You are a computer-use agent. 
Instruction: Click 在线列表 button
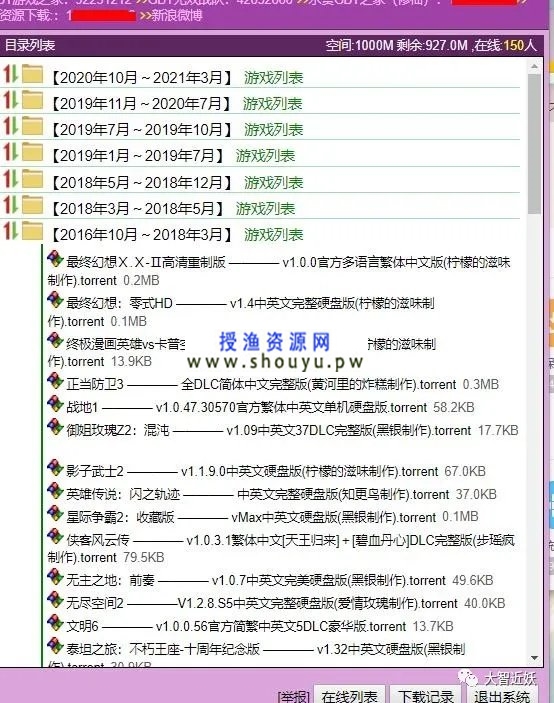[x=349, y=695]
